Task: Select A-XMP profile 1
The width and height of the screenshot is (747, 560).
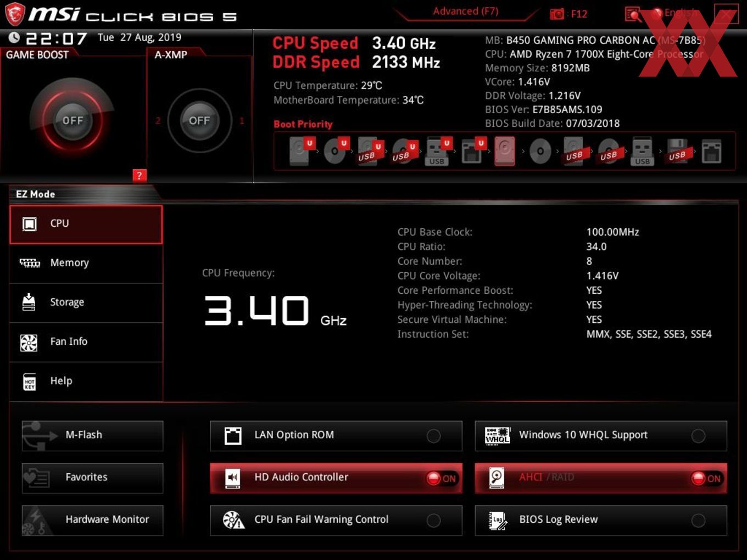Action: tap(242, 121)
